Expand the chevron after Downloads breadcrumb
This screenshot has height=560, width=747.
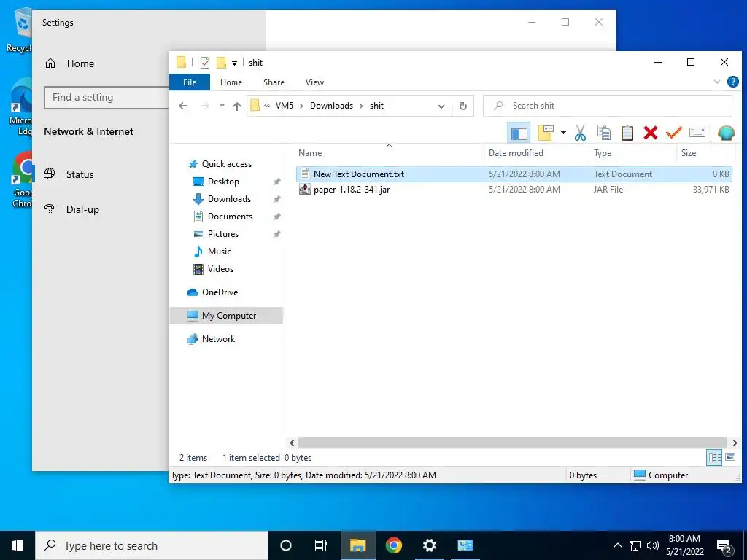coord(362,106)
